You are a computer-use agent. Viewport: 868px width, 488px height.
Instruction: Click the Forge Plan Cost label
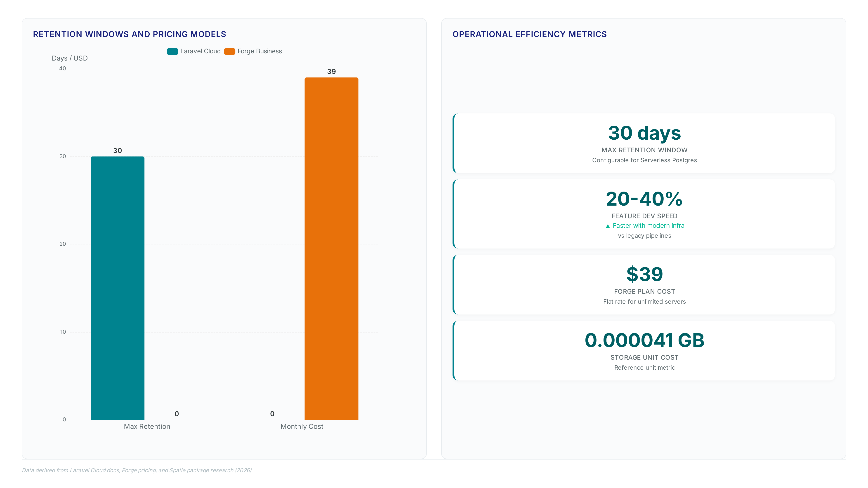tap(644, 292)
